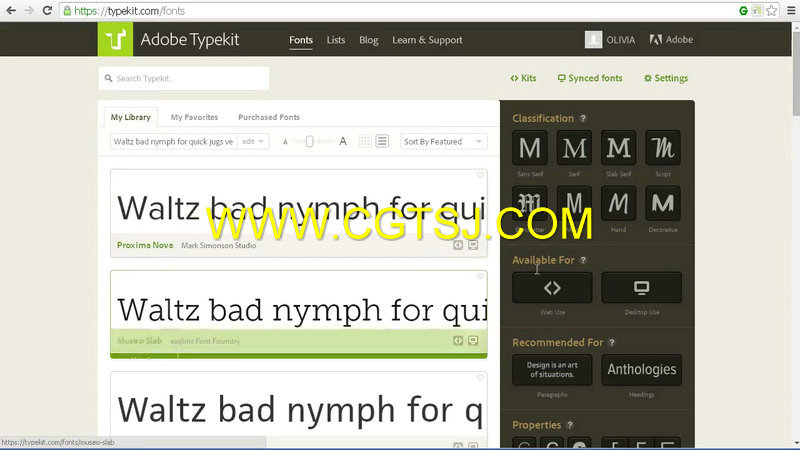Toggle Headings recommended Anthologies filter
This screenshot has height=450, width=800.
[x=641, y=370]
